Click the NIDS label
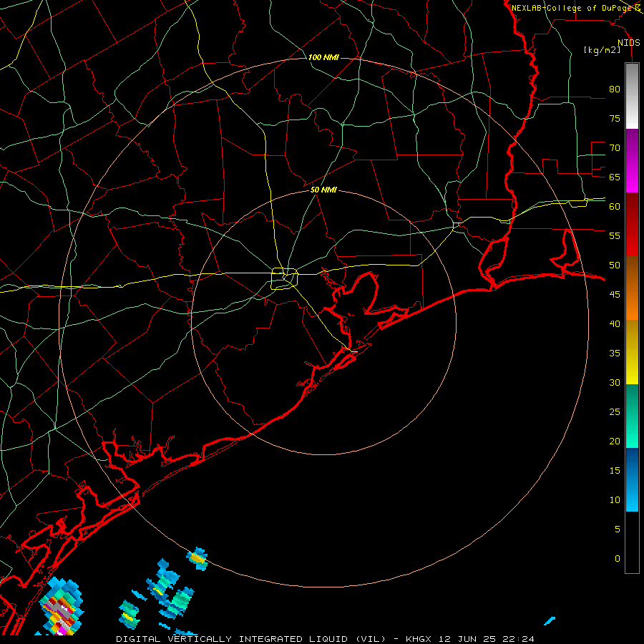 (628, 43)
